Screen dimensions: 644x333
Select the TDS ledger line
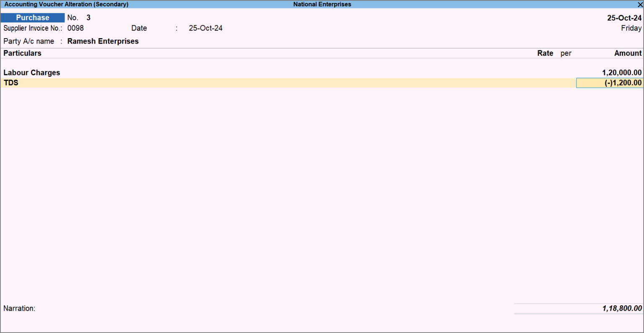[x=11, y=83]
